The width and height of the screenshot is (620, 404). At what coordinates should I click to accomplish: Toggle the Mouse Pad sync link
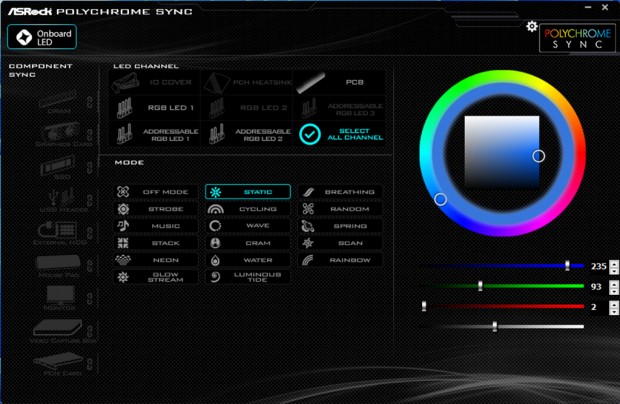pyautogui.click(x=90, y=266)
